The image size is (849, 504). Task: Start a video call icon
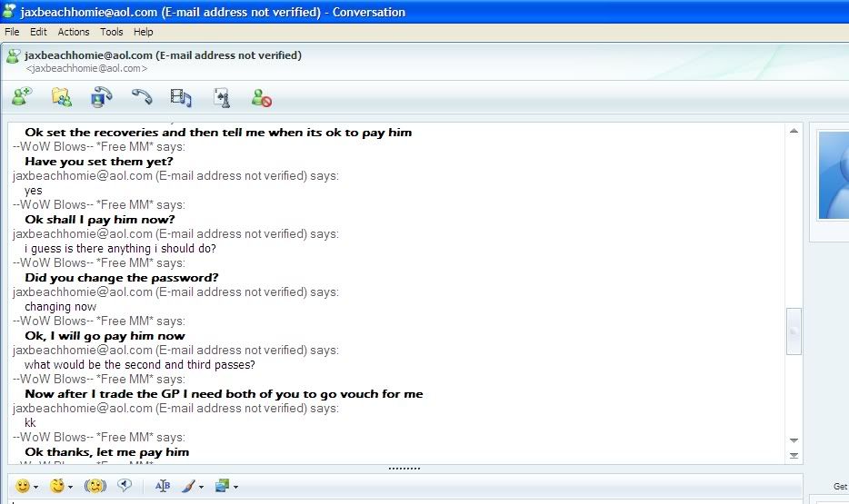tap(101, 97)
